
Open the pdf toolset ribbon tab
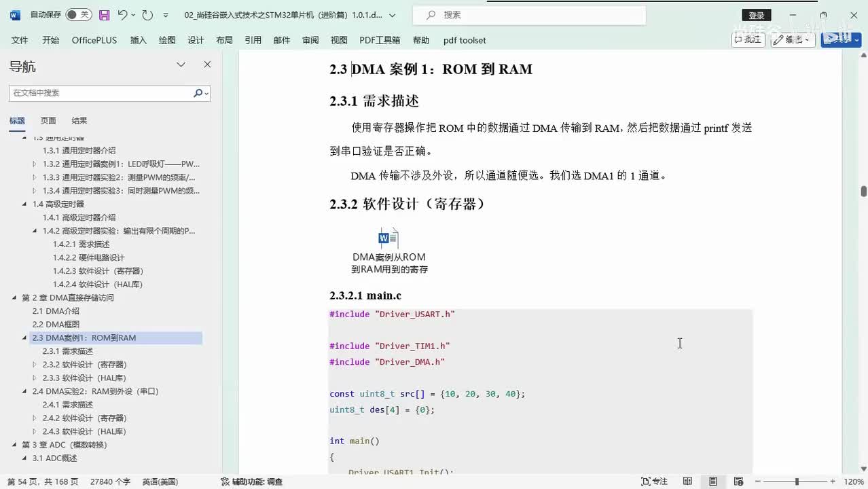(465, 40)
